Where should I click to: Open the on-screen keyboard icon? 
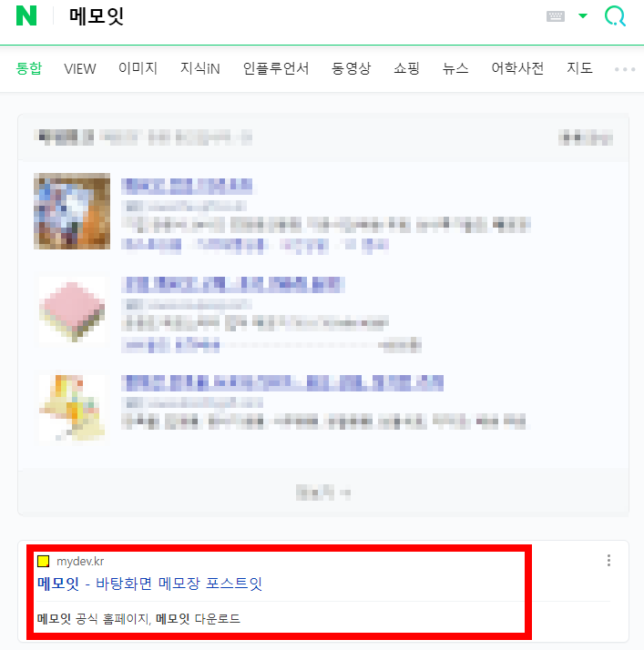[x=556, y=16]
